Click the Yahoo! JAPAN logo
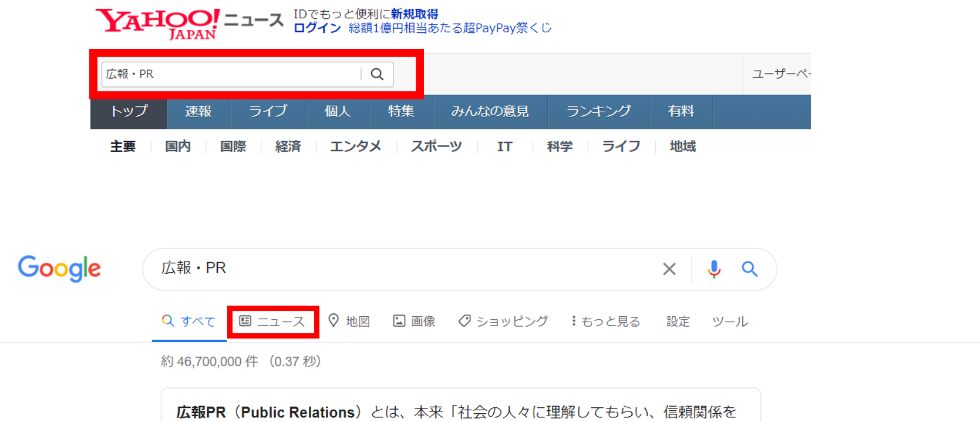The image size is (980, 422). pos(157,24)
